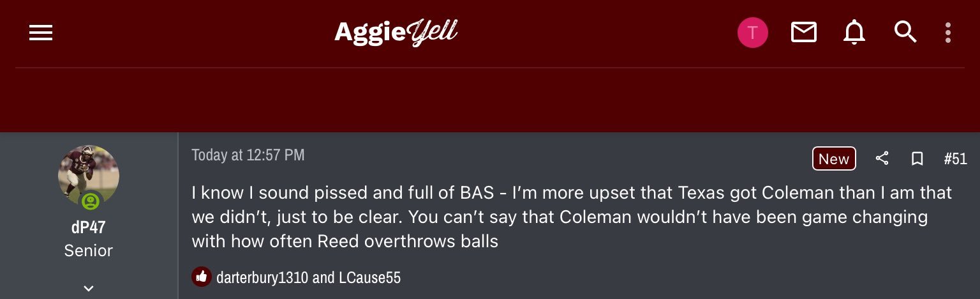Share post using the share icon

pos(882,158)
